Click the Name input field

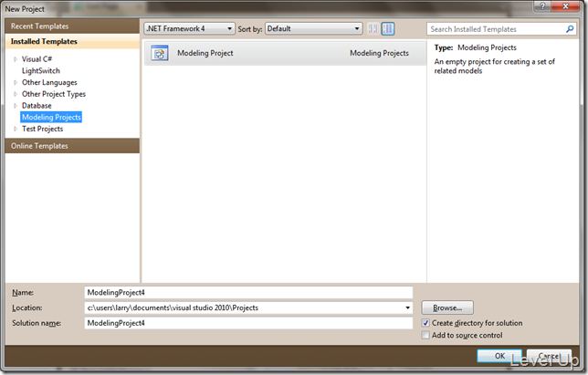(x=248, y=293)
